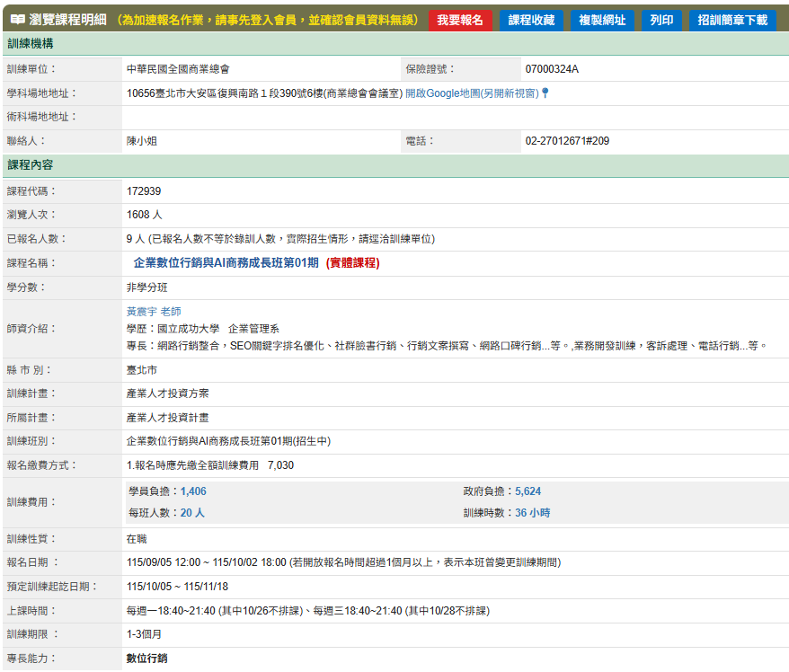Select the insurance number 07000324A

[x=552, y=69]
